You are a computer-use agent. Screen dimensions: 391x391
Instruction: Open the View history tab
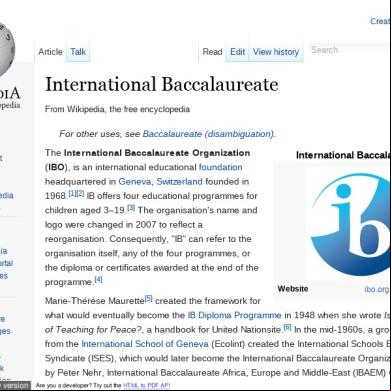pyautogui.click(x=276, y=52)
